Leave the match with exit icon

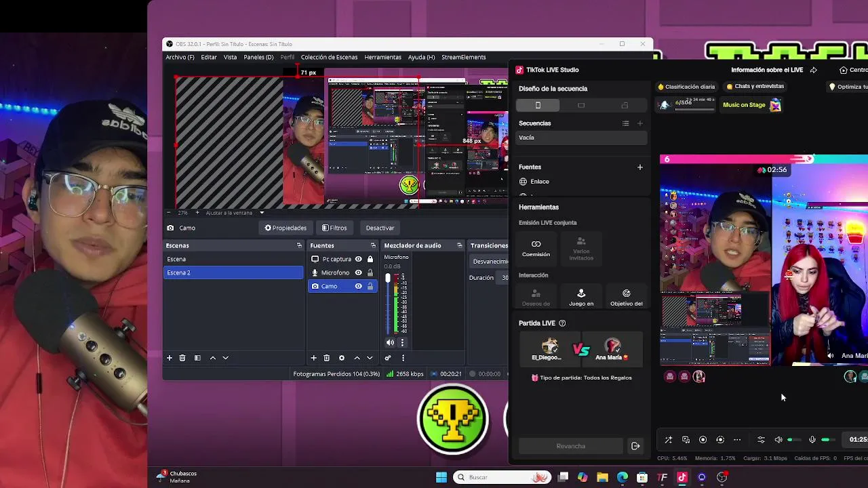pyautogui.click(x=635, y=446)
